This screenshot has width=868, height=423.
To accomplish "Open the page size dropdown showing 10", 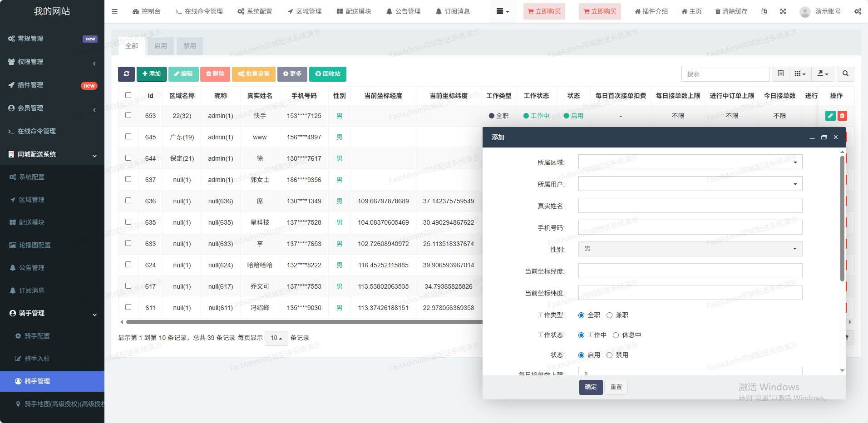I will 276,338.
